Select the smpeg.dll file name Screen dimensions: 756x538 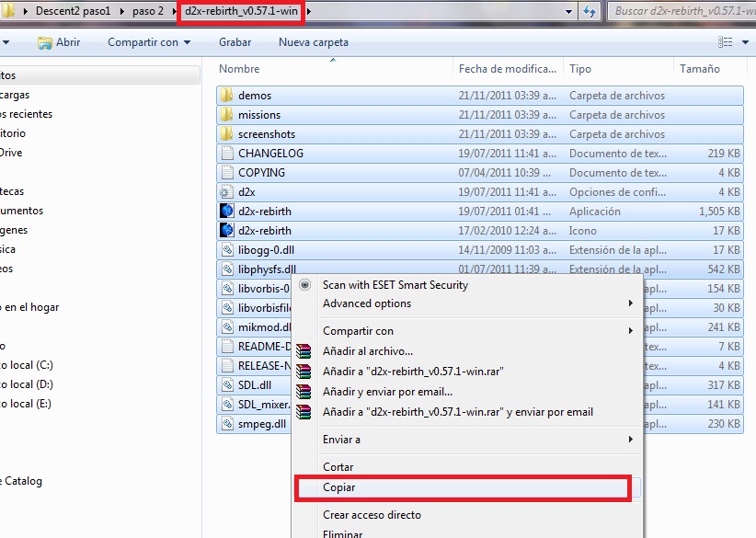point(262,424)
